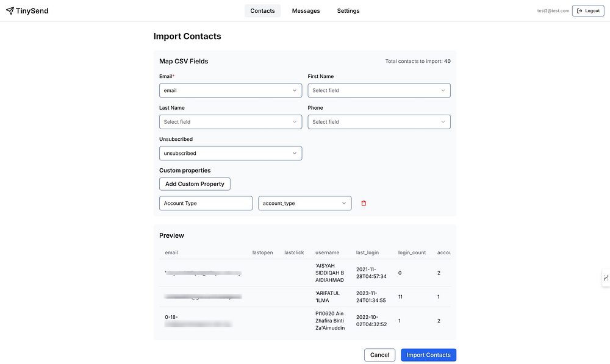Viewport: 610px width, 364px height.
Task: Open the account_type column dropdown
Action: (304, 203)
